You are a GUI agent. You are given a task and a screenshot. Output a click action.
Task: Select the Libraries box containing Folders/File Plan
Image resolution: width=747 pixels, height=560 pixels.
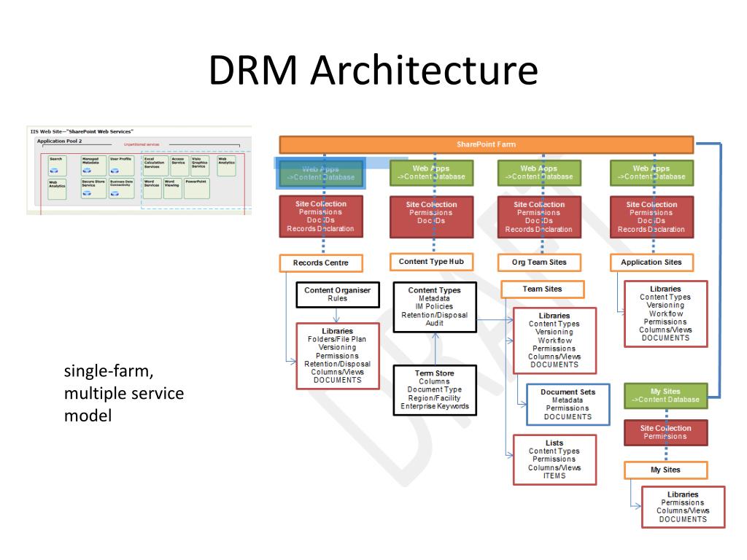(x=338, y=356)
